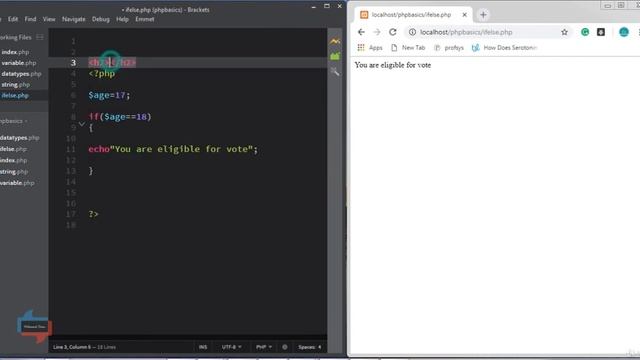The image size is (640, 360).
Task: Click 'You are eligible for vote' page text
Action: (393, 65)
